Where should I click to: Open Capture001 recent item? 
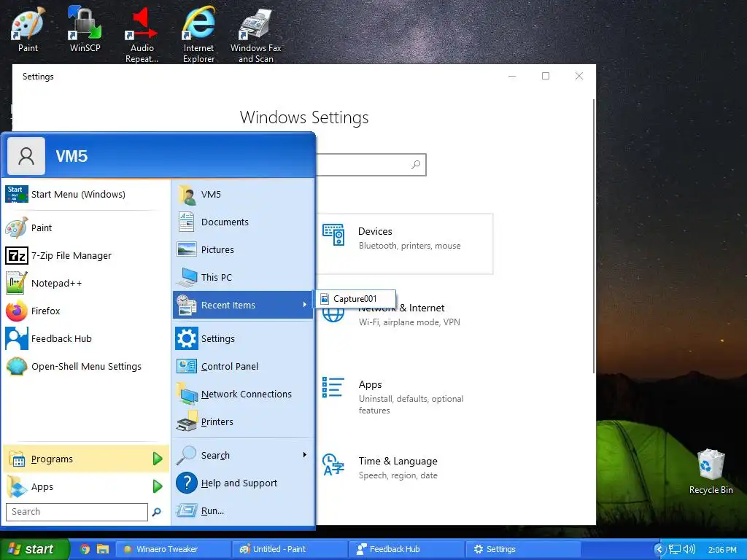tap(355, 298)
